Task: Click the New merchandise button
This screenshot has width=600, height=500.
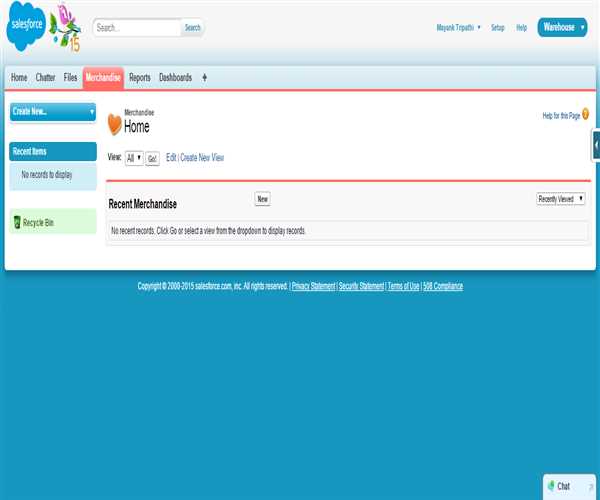Action: [x=262, y=199]
